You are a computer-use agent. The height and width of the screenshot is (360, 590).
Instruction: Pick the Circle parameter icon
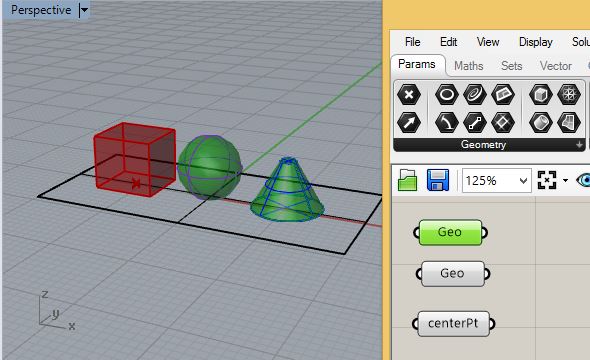tap(447, 94)
